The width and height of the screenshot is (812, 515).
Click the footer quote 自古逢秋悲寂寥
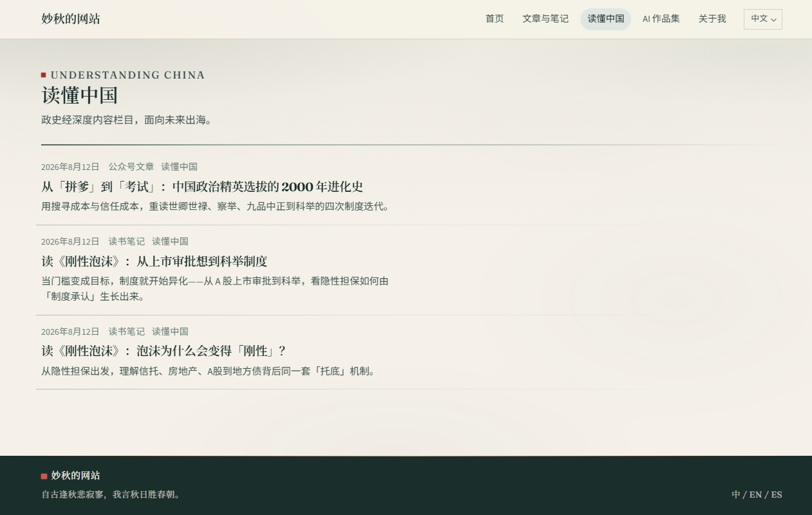[x=112, y=494]
